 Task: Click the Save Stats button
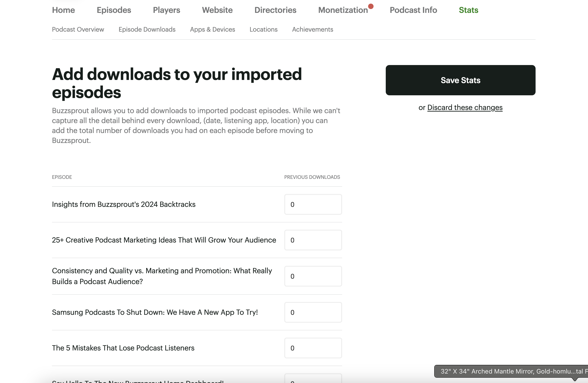(x=460, y=80)
